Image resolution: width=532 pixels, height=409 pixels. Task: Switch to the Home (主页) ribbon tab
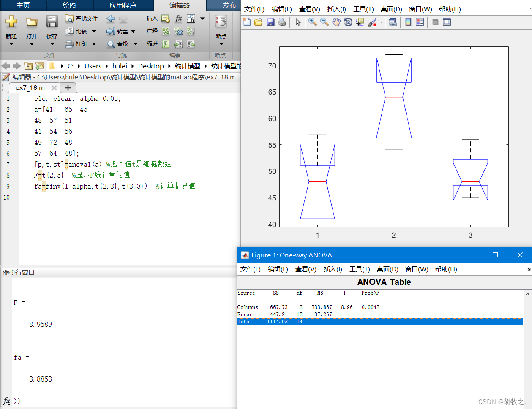tap(23, 5)
